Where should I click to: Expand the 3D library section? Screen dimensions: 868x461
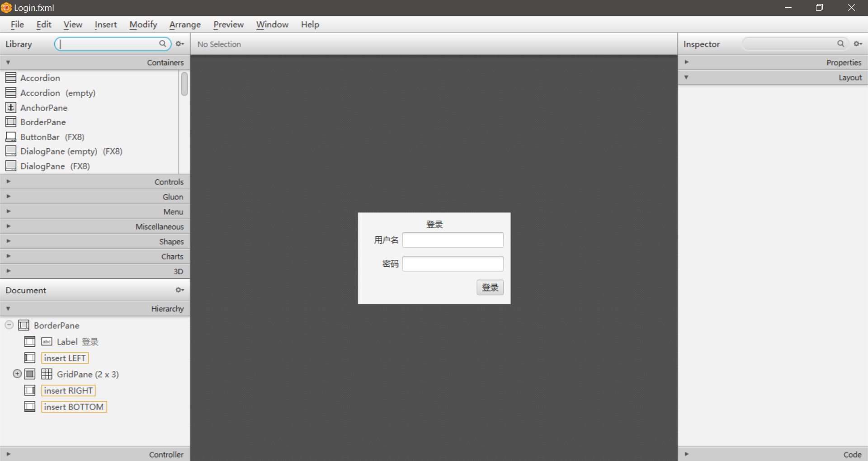8,271
